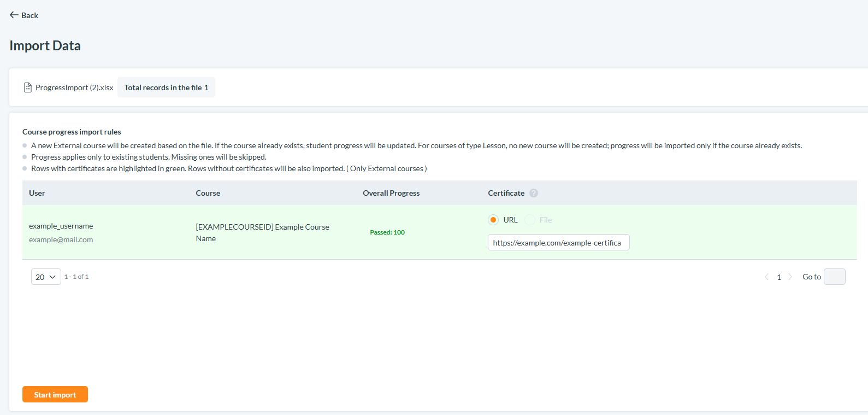Screen dimensions: 868x415
Task: Click the Total records in the file badge
Action: click(x=166, y=87)
